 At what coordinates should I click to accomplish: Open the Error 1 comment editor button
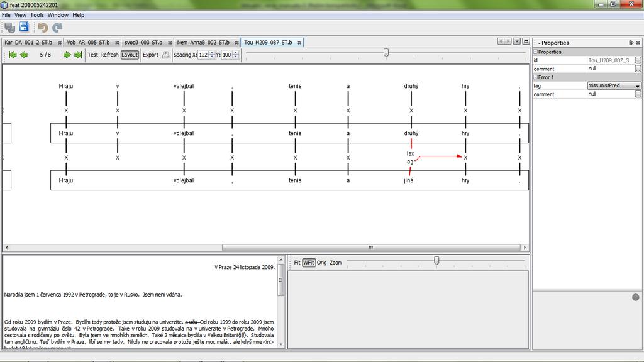pos(638,94)
